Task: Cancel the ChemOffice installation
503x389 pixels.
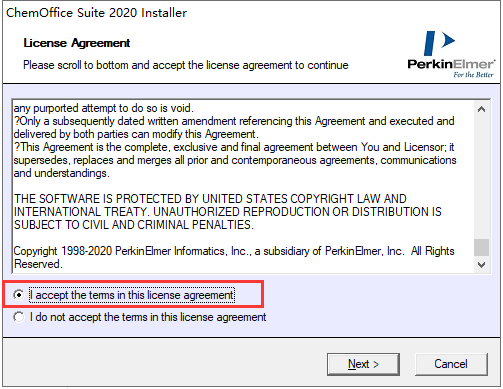Action: click(x=451, y=364)
